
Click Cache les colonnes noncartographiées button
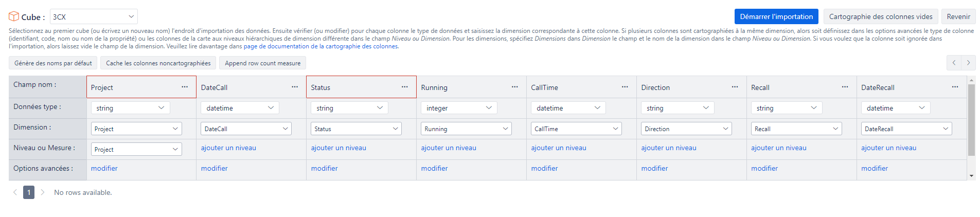158,63
